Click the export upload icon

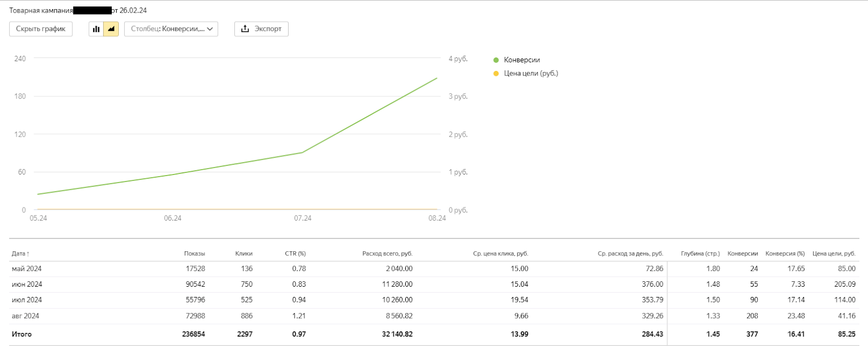click(245, 29)
